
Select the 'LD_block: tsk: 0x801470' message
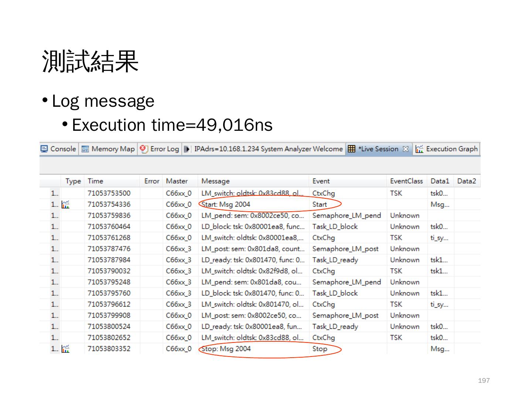[x=253, y=293]
